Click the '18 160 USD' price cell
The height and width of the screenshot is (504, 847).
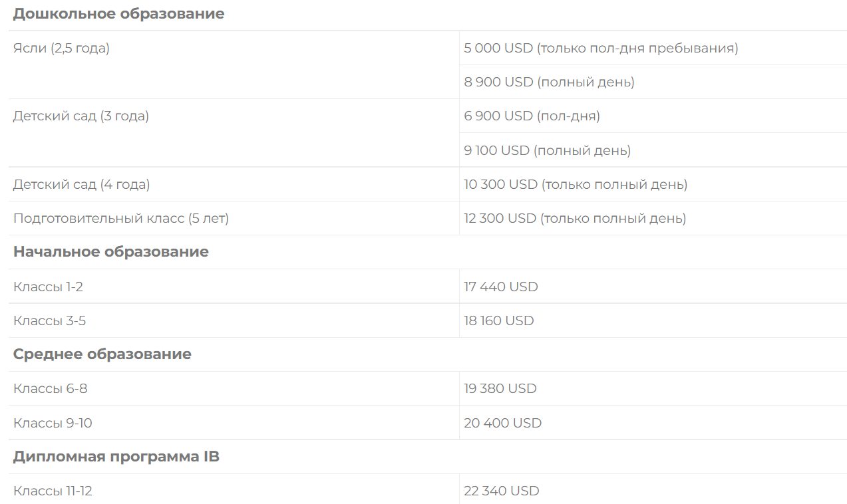click(498, 320)
